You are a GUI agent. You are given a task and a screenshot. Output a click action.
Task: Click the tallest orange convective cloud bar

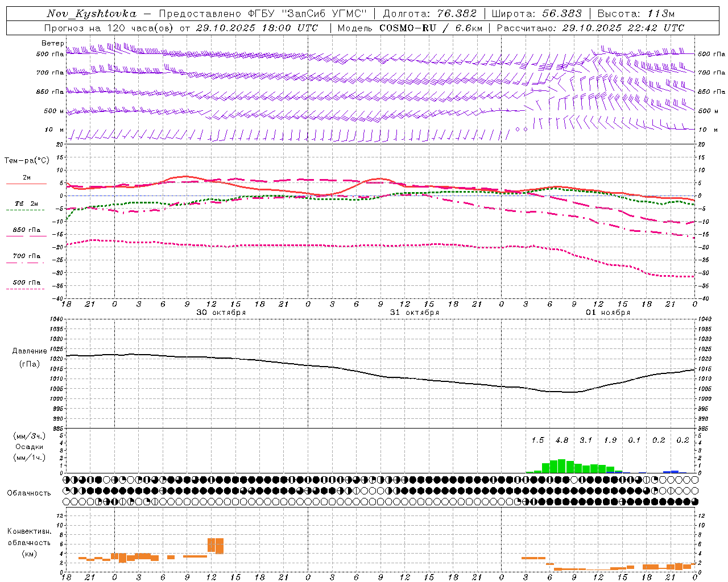point(220,546)
